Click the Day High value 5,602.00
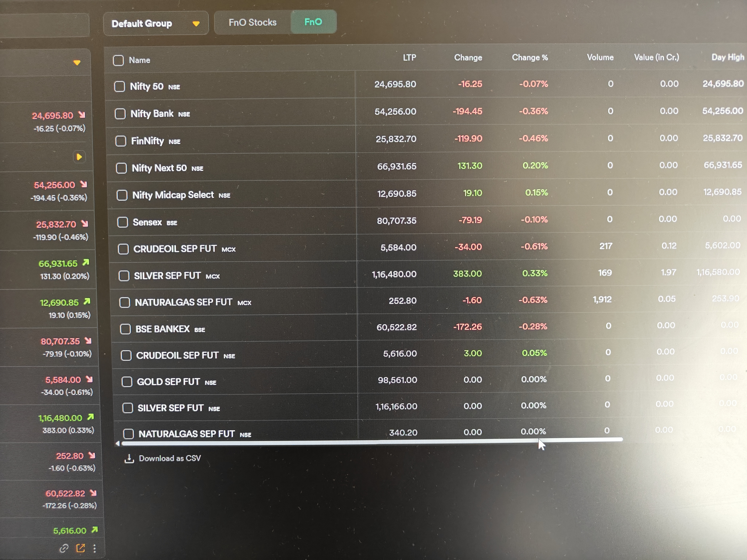This screenshot has height=560, width=747. 722,245
